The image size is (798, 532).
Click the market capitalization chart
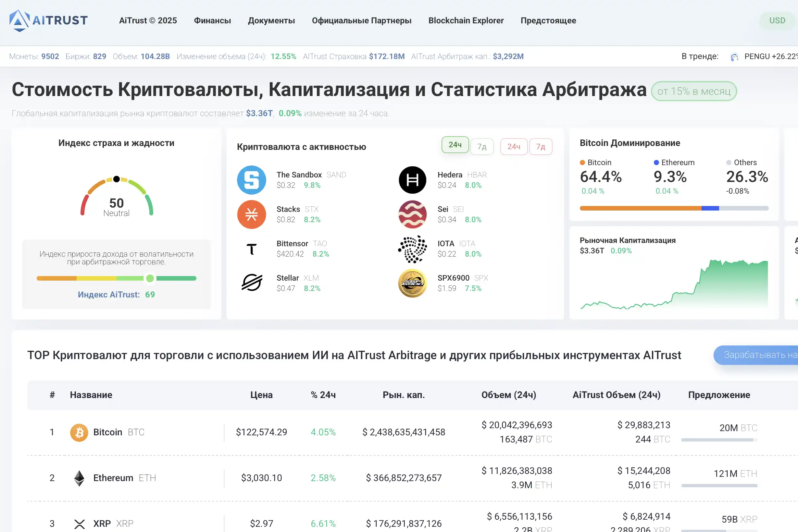tap(674, 284)
